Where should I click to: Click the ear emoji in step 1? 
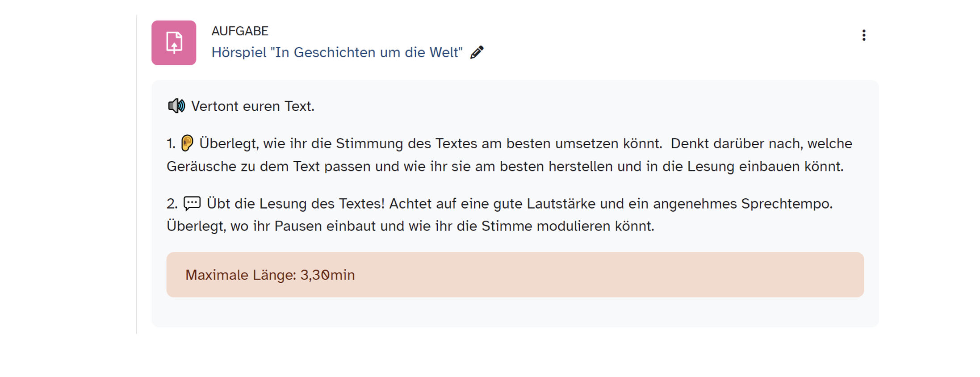[187, 143]
